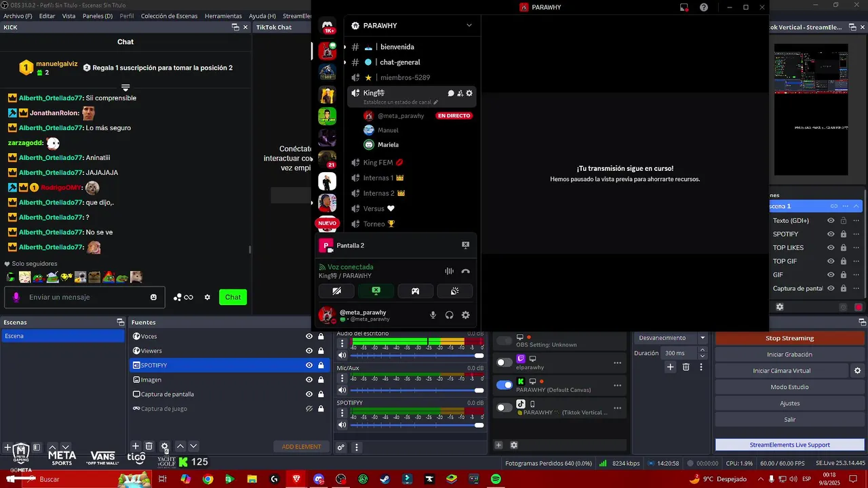The image size is (868, 488).
Task: Open Cámara Virtual settings gear
Action: pos(858,371)
